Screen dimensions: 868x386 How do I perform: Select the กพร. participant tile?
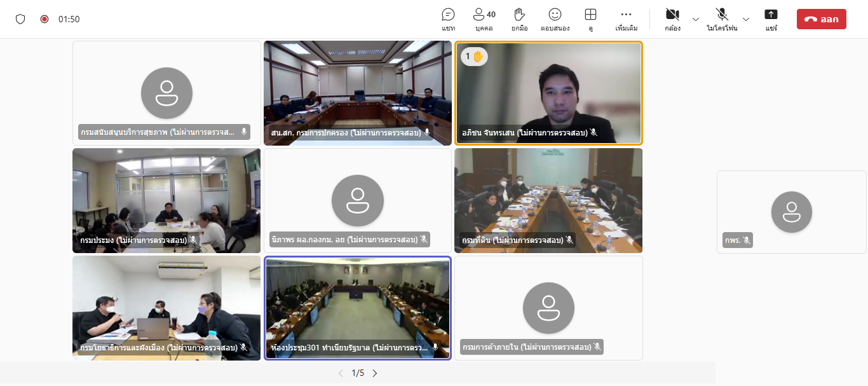pyautogui.click(x=791, y=212)
